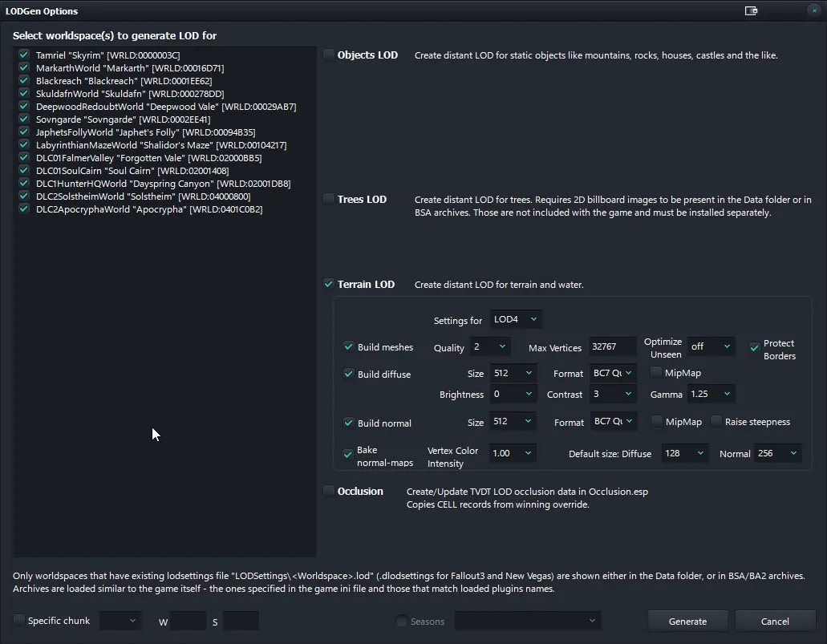Open Vertex Color Intensity dropdown
827x644 pixels.
point(513,453)
